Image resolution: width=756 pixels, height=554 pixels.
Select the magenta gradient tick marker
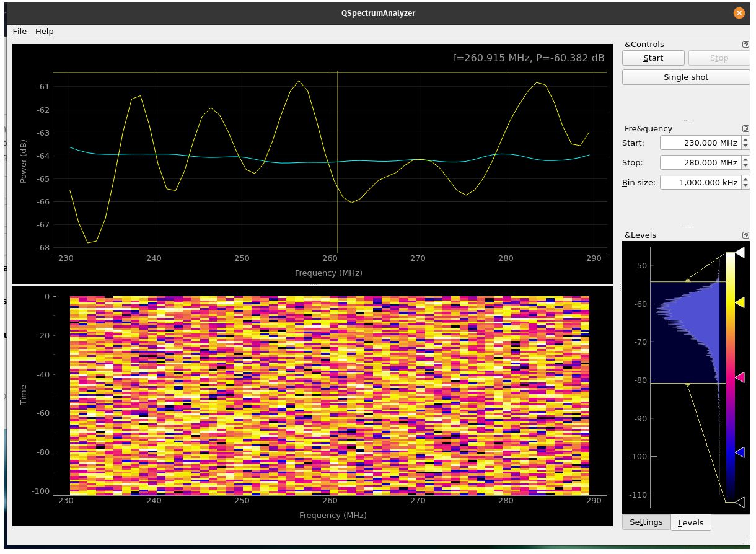pyautogui.click(x=739, y=377)
